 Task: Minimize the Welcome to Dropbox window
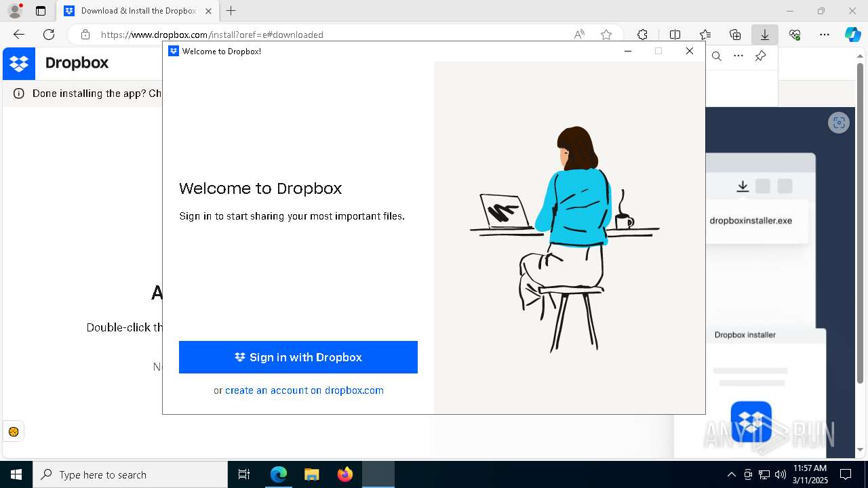(628, 51)
